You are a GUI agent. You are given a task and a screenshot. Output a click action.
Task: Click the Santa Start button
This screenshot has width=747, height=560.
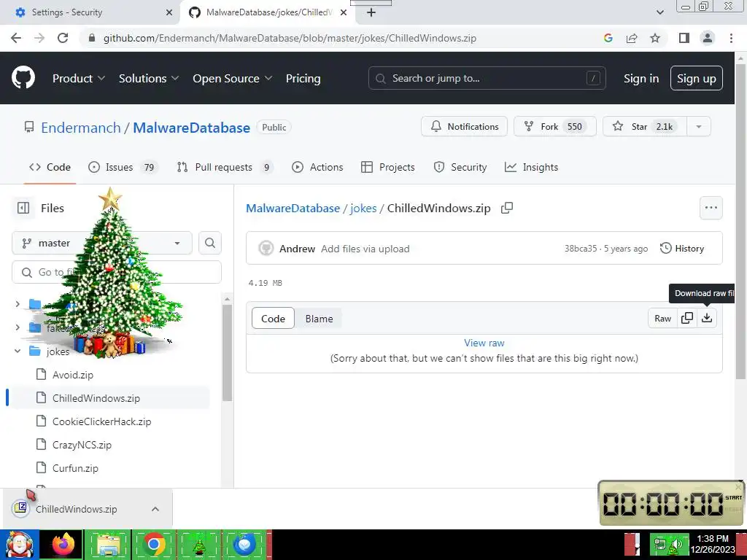point(19,544)
